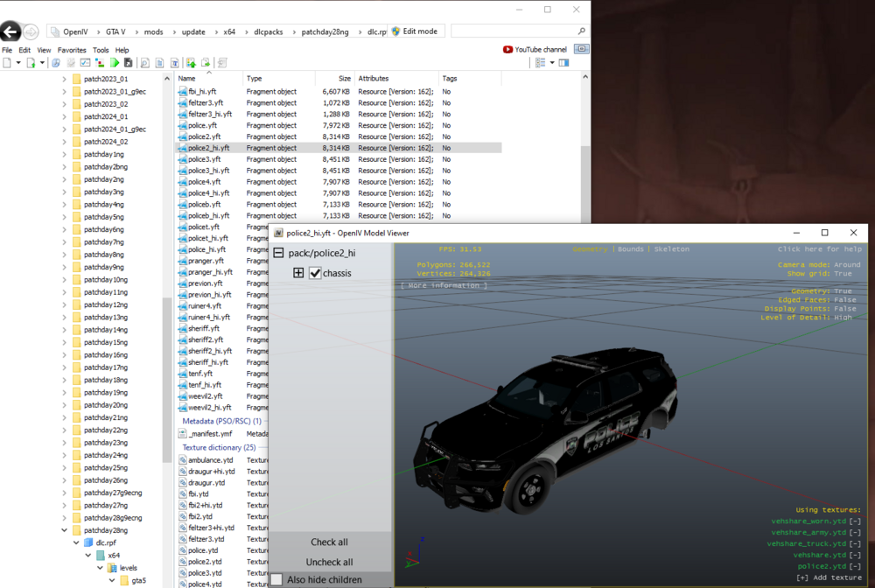Open the YouTube channel from the toolbar

tap(535, 49)
